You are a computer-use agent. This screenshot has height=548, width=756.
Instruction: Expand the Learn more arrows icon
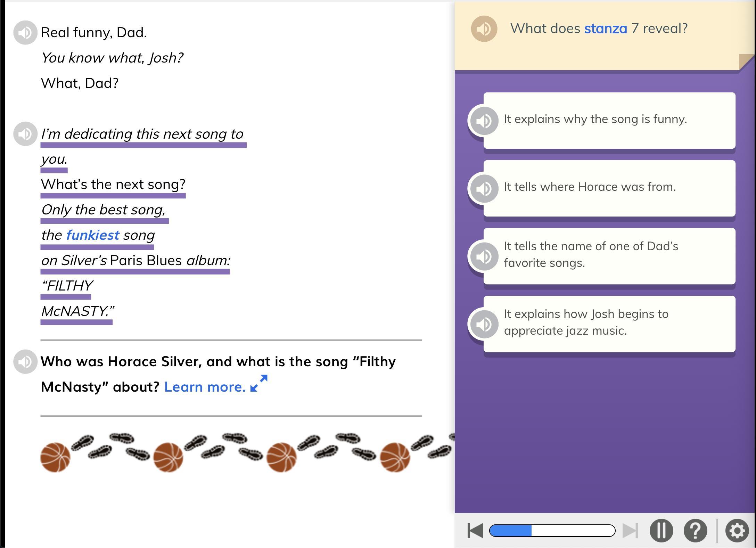tap(259, 383)
